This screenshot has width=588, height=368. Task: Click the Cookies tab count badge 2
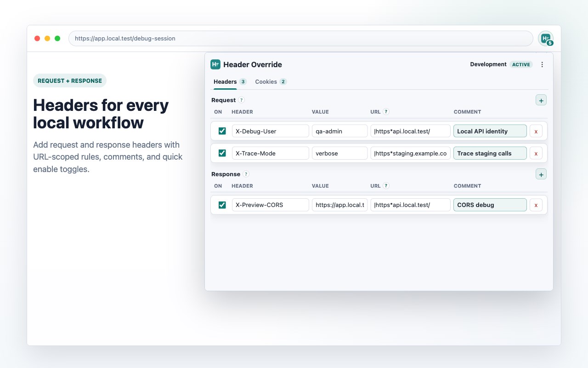pyautogui.click(x=283, y=82)
